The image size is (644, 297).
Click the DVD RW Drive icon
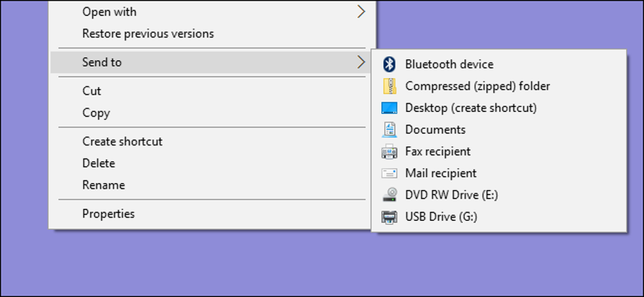click(x=390, y=195)
